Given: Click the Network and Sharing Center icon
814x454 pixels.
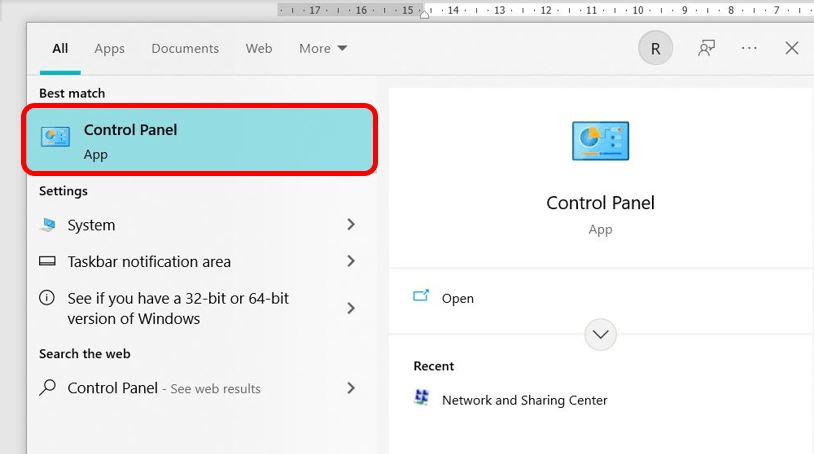Looking at the screenshot, I should [422, 397].
